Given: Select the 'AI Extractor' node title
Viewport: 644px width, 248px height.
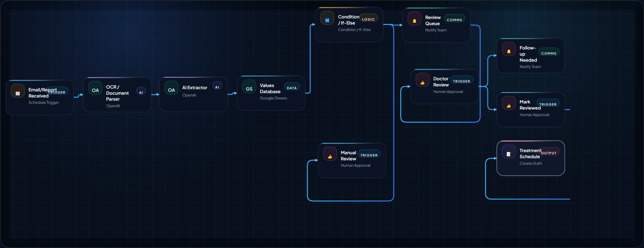Looking at the screenshot, I should [x=195, y=87].
